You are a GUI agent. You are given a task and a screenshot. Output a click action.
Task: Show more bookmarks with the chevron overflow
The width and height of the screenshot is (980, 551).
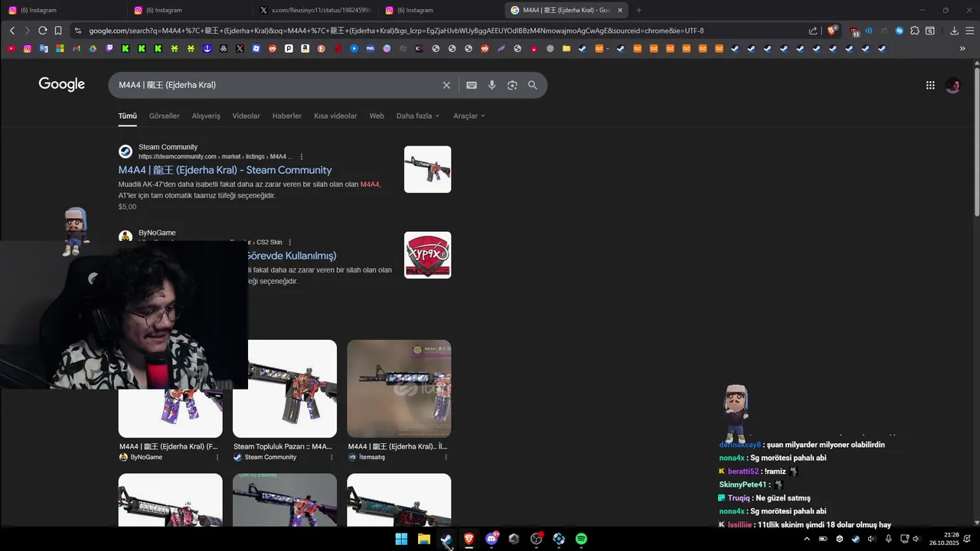point(962,48)
